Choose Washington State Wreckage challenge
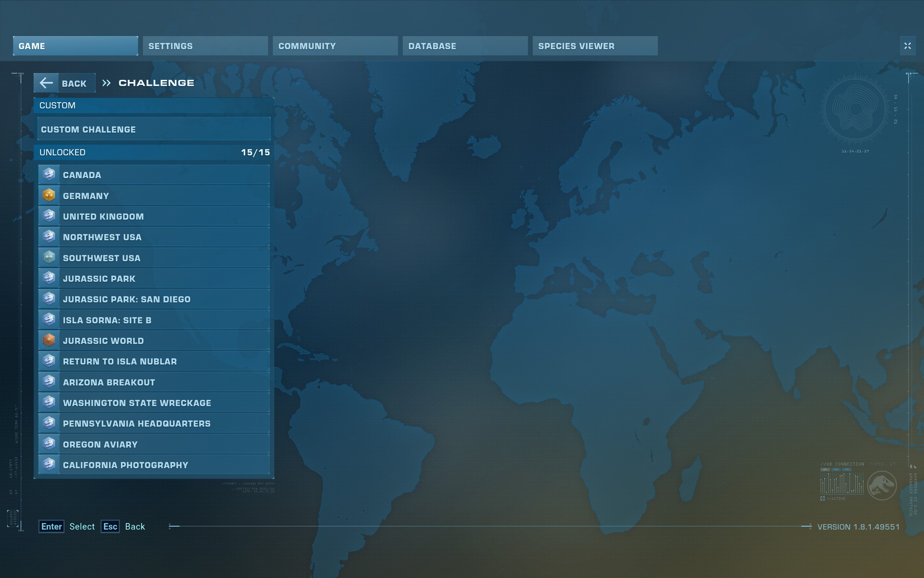Screen dimensions: 924x578 (154, 402)
